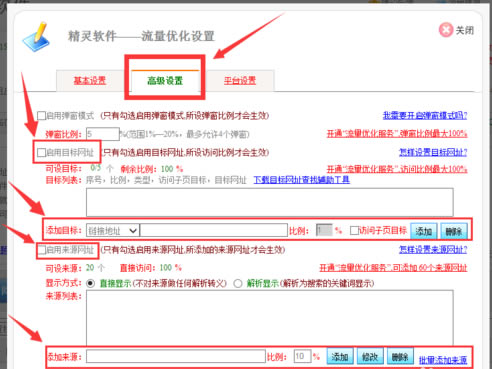Open the 平台设置 tab
The width and height of the screenshot is (492, 369).
coord(240,80)
